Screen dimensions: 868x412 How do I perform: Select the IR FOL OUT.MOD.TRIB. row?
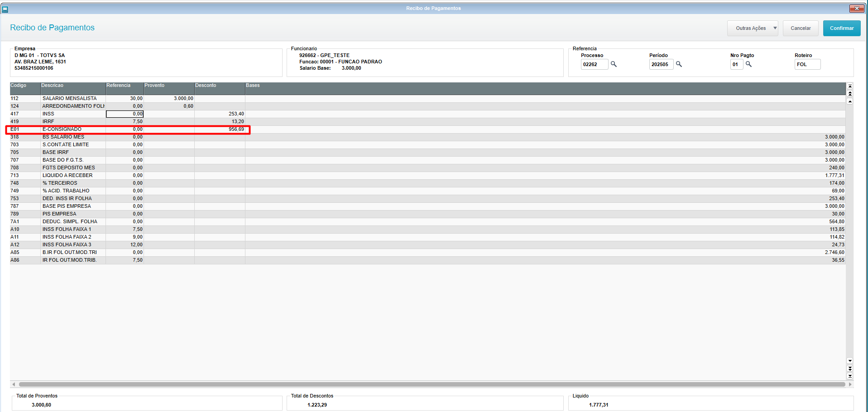(x=427, y=260)
